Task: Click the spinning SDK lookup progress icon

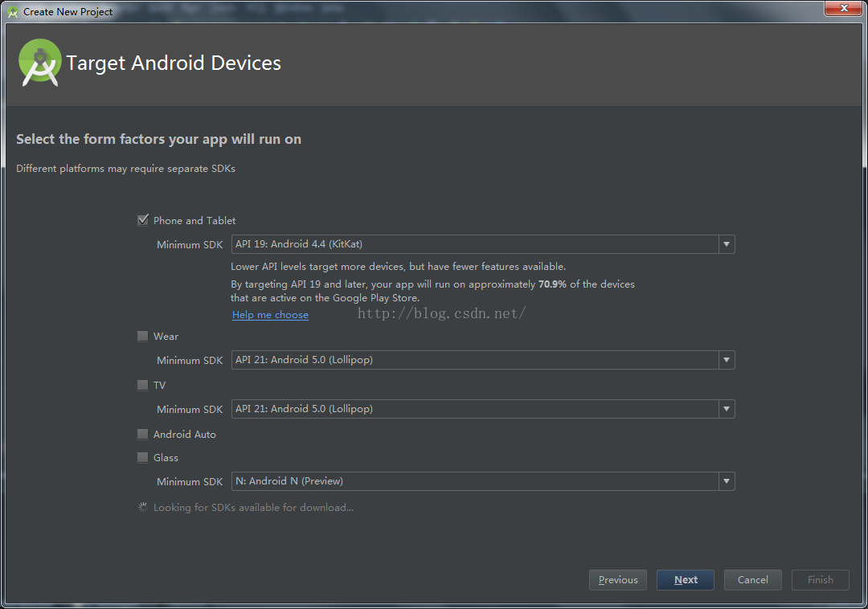Action: [143, 507]
